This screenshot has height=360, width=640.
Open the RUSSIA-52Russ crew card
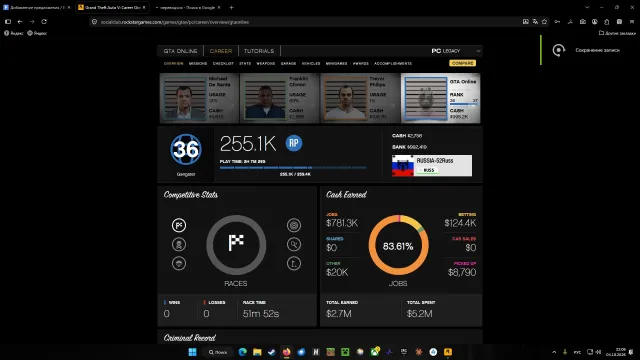point(432,165)
